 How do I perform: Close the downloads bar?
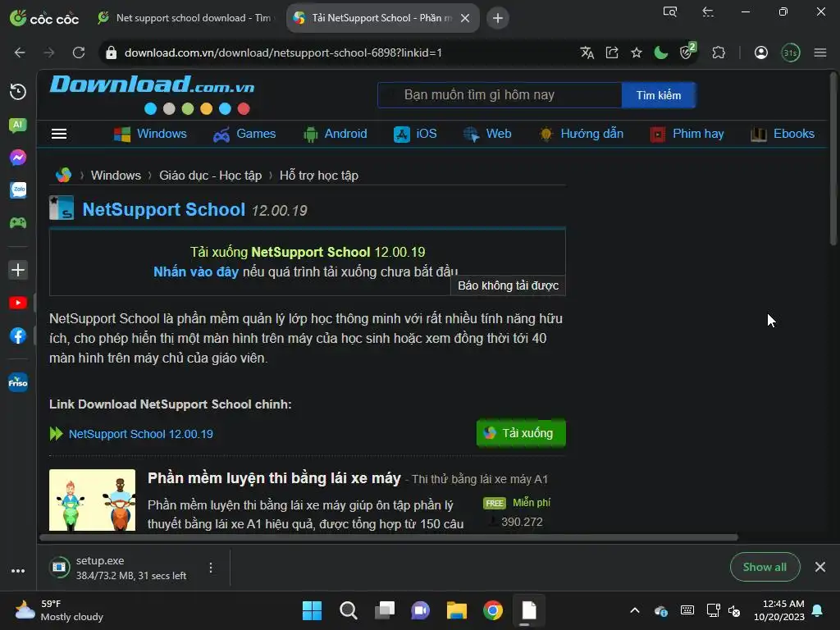(820, 567)
